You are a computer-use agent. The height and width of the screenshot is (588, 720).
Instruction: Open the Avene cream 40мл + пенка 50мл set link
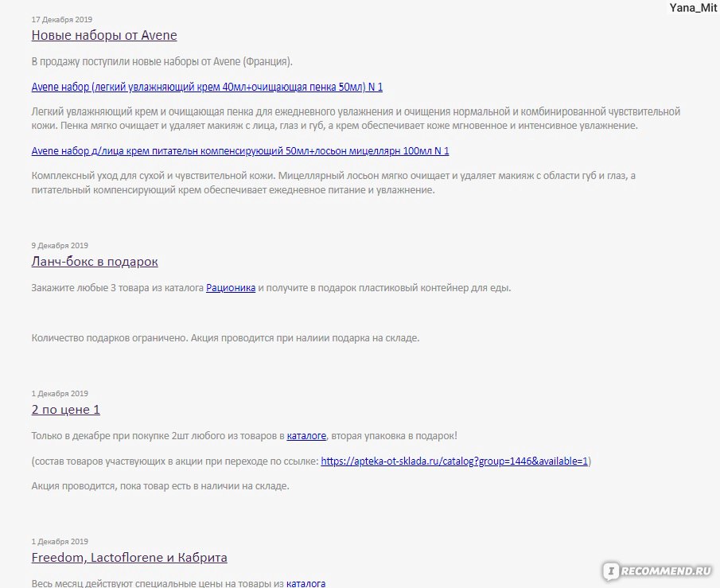coord(207,87)
